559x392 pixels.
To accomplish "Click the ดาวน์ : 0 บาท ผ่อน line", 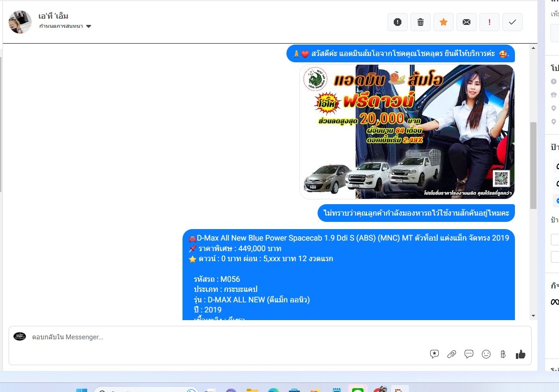I will pyautogui.click(x=261, y=259).
